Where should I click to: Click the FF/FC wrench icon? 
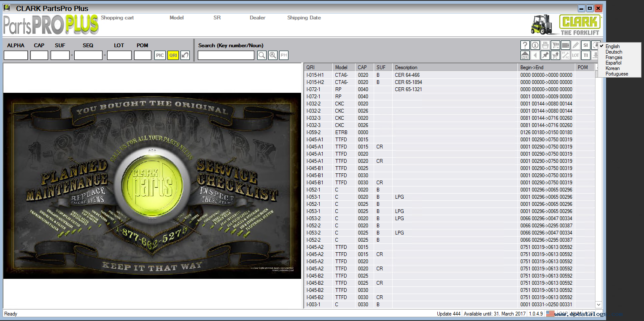(566, 55)
